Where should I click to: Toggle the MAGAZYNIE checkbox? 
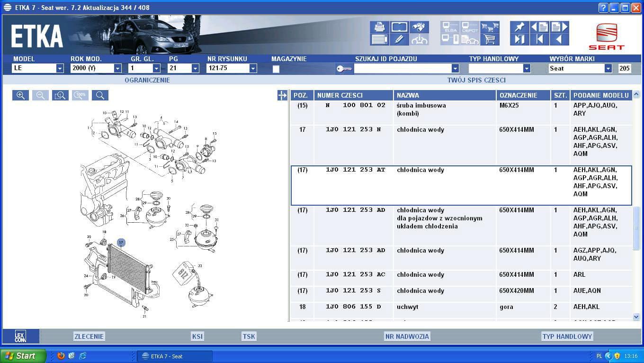point(276,69)
